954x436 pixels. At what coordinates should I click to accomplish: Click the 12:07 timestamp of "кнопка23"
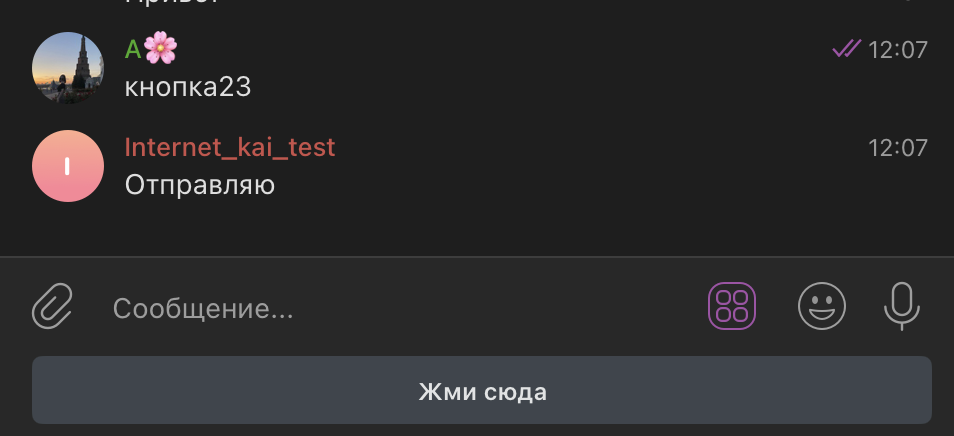(x=898, y=49)
